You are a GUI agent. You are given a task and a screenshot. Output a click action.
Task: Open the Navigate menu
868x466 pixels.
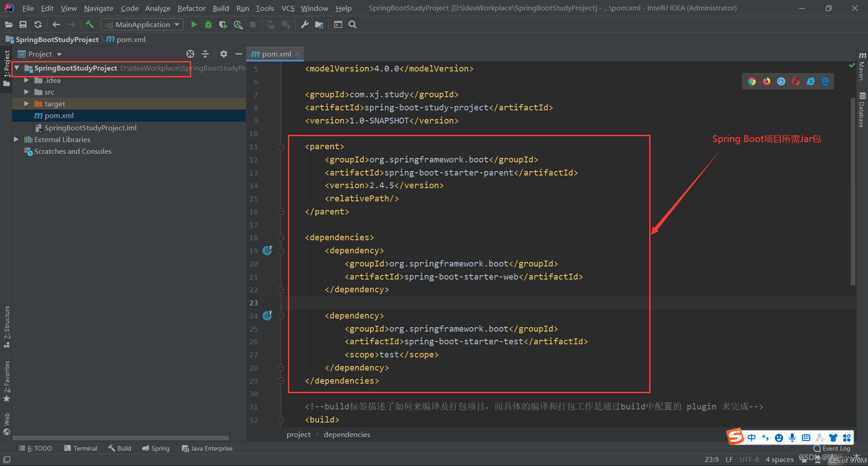[x=99, y=8]
